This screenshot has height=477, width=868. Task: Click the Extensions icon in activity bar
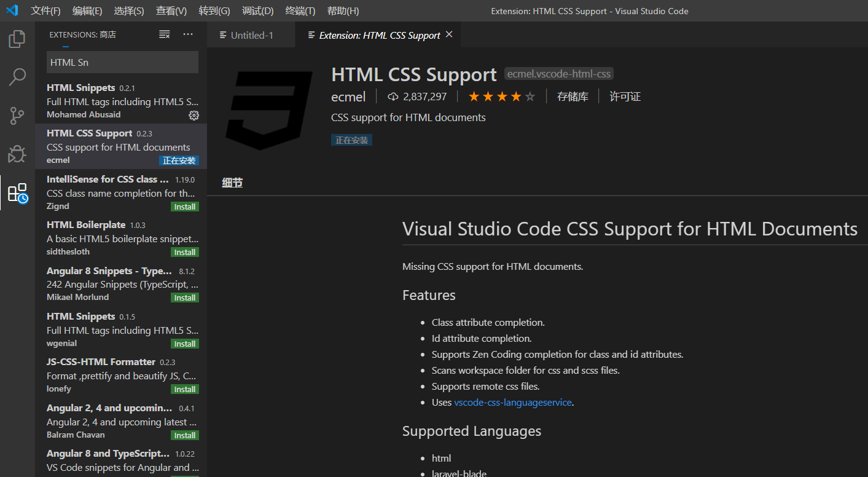(17, 193)
